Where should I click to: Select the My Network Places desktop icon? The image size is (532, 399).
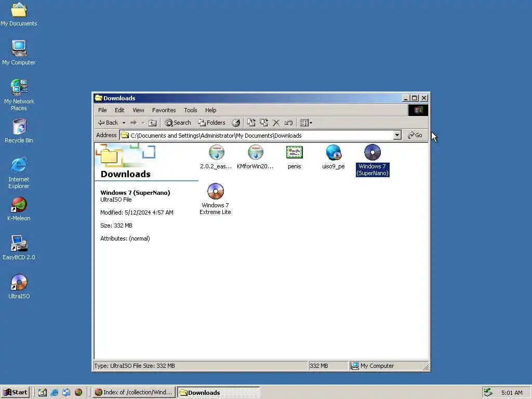19,95
